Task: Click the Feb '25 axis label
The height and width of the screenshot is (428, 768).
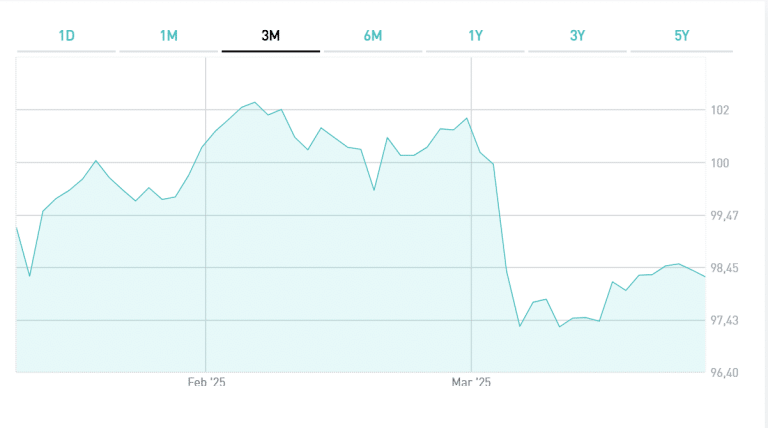Action: coord(206,382)
